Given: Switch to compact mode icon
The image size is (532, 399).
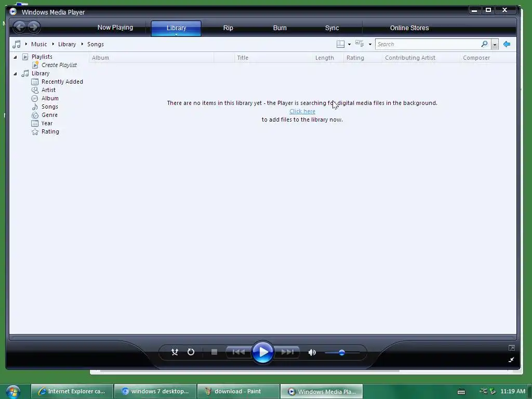Looking at the screenshot, I should click(x=511, y=360).
